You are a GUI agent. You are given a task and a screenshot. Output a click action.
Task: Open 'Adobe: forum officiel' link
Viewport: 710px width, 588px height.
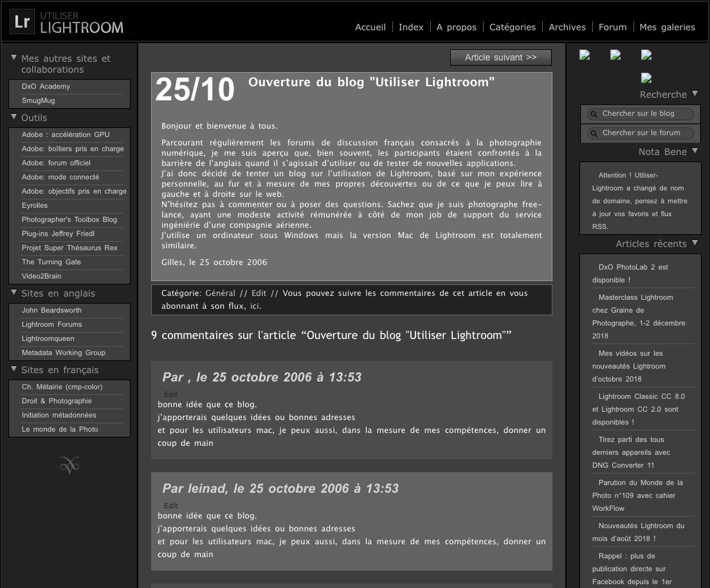56,163
